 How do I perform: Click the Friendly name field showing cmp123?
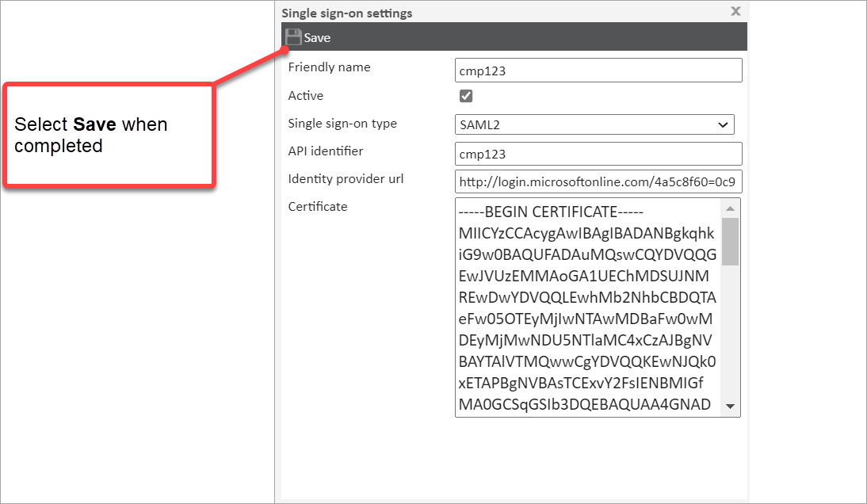pos(598,70)
